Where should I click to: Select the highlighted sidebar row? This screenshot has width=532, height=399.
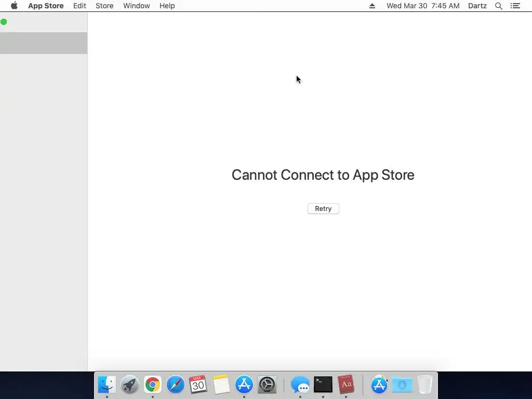pyautogui.click(x=44, y=43)
